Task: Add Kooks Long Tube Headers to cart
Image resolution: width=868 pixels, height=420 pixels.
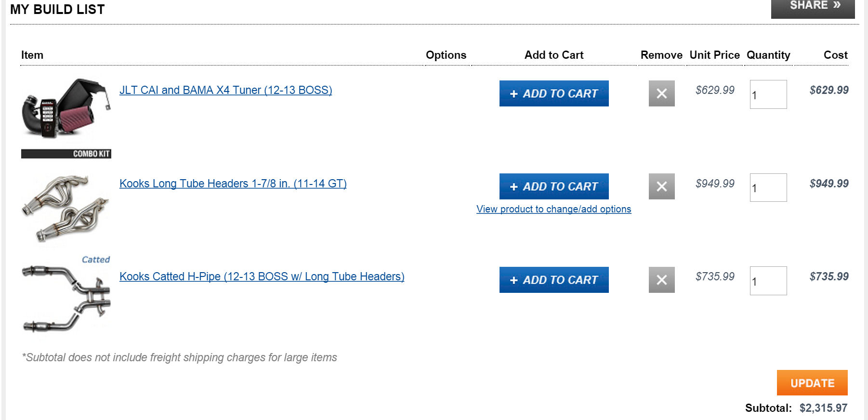Action: tap(554, 186)
